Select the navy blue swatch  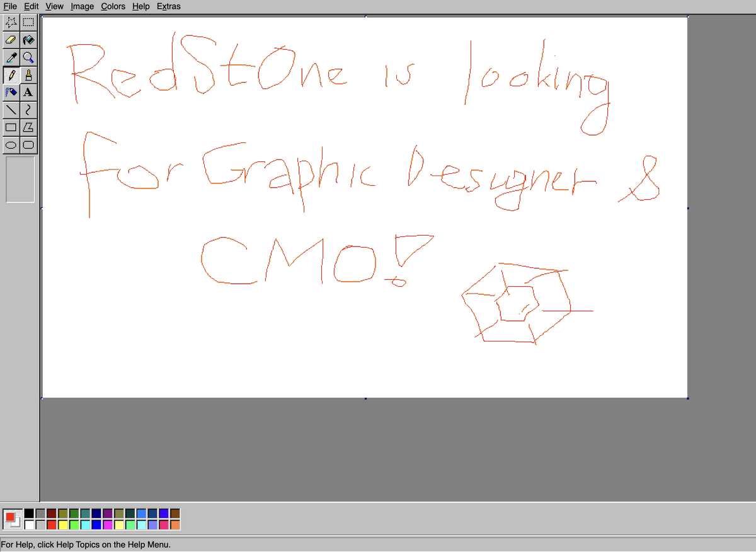click(x=97, y=514)
